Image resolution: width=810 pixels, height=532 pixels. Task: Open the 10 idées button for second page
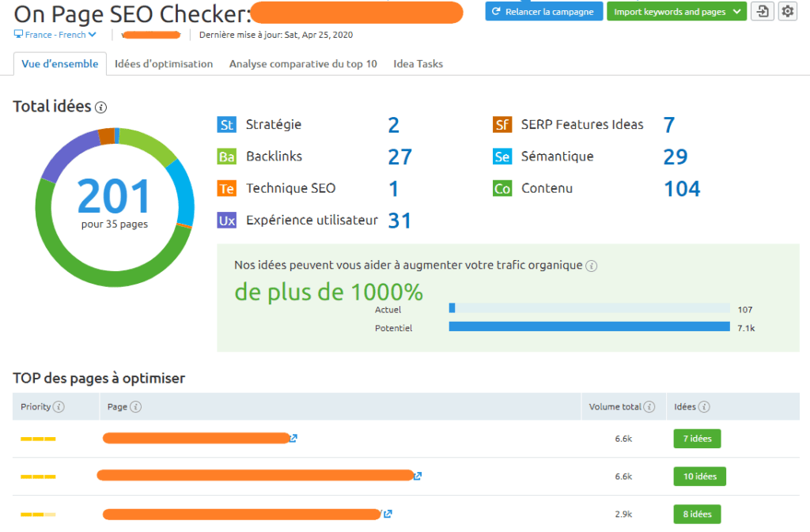click(699, 476)
